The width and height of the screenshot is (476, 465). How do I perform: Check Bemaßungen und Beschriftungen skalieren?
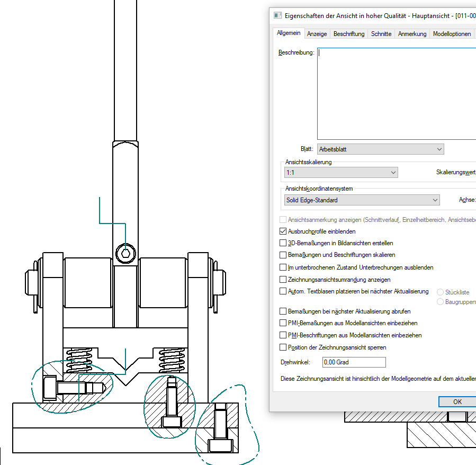(283, 255)
